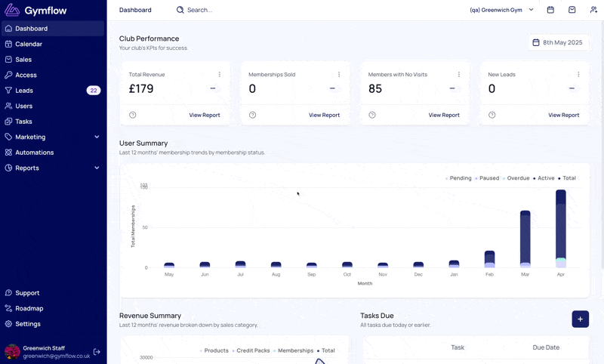Open the 8th May 2025 date picker
This screenshot has width=604, height=364.
[558, 42]
